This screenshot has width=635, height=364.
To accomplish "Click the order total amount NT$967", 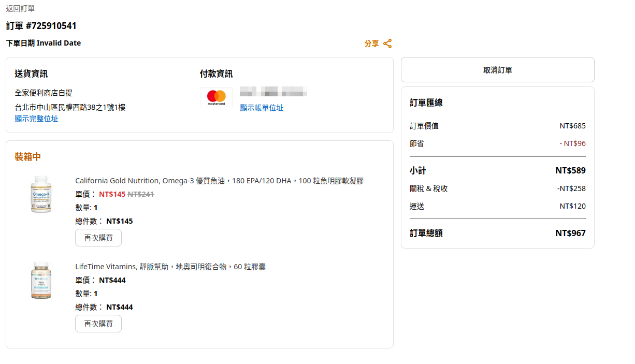I will [x=570, y=233].
